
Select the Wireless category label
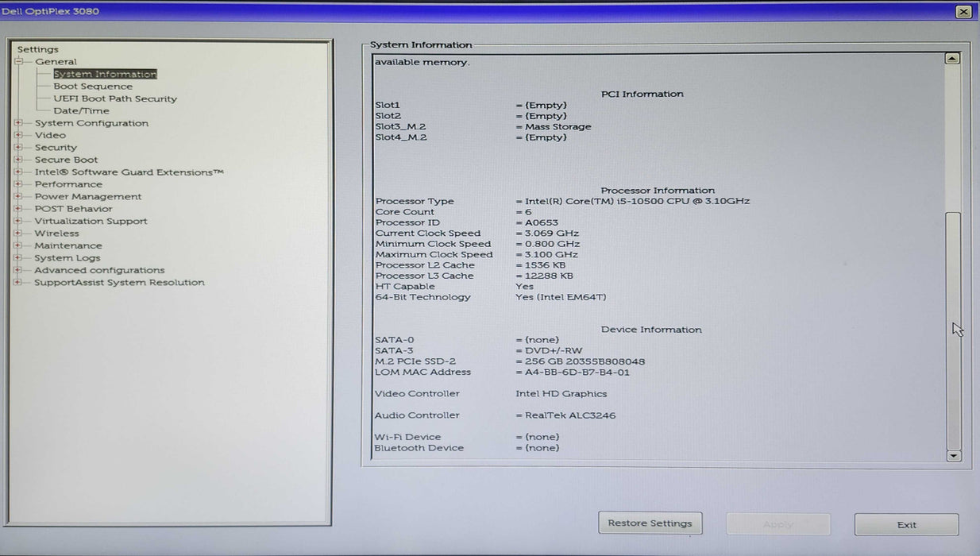point(56,234)
